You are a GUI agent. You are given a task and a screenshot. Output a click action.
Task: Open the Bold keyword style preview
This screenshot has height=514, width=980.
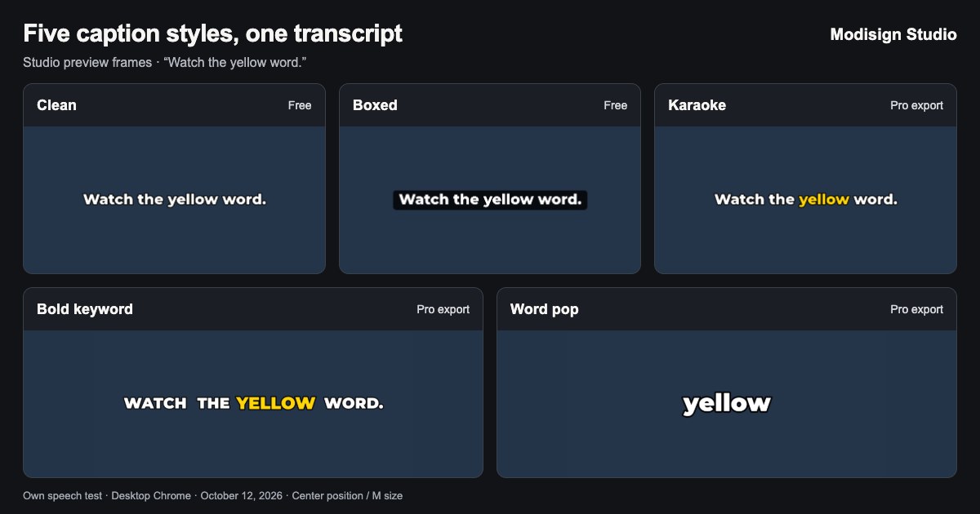[253, 404]
